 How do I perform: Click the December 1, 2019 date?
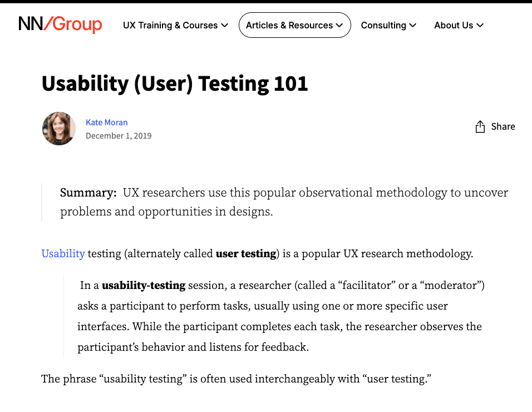click(119, 136)
